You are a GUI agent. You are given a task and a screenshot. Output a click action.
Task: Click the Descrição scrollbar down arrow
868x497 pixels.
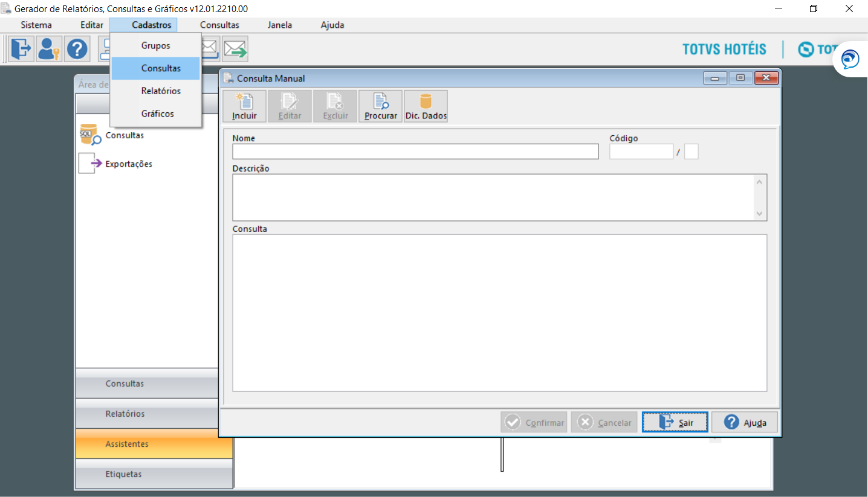click(760, 214)
